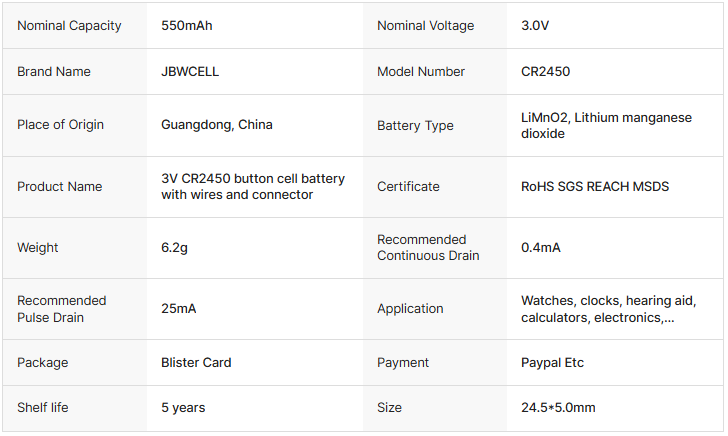Click the JBWCELL brand name value
This screenshot has width=728, height=436.
(x=190, y=72)
